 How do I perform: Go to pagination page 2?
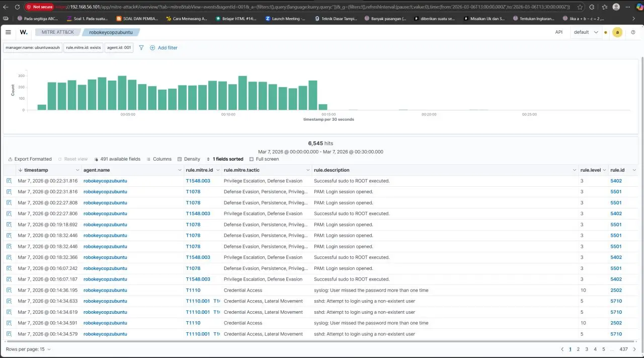pyautogui.click(x=578, y=349)
